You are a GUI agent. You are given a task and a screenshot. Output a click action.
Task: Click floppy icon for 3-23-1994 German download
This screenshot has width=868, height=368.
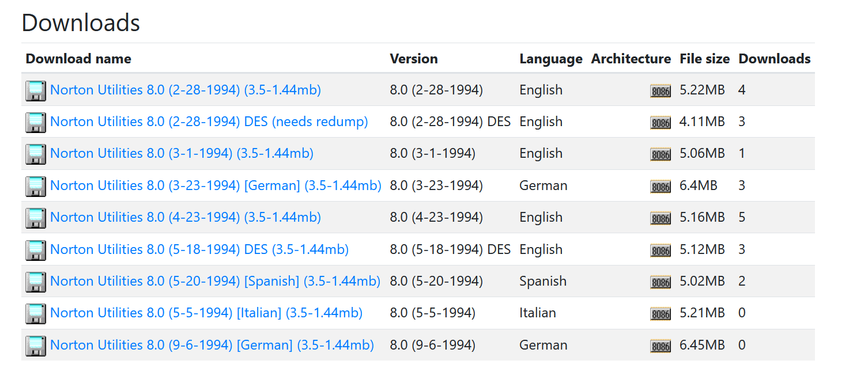tap(36, 186)
